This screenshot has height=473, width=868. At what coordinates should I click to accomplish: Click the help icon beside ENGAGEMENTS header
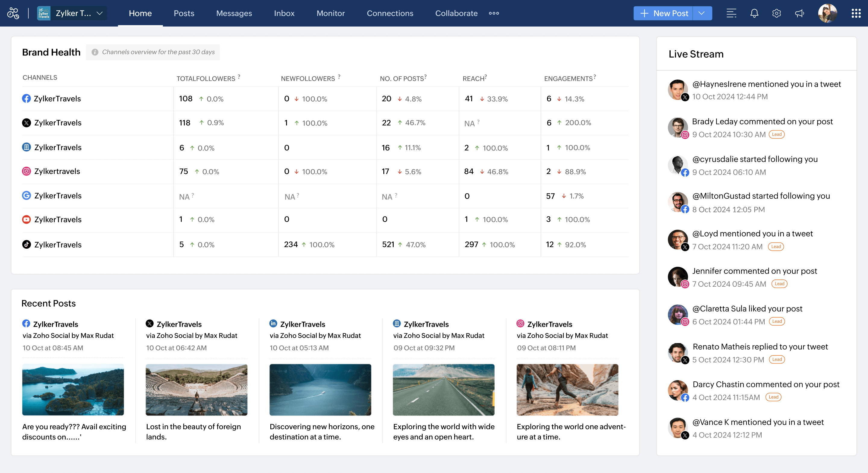(x=594, y=76)
